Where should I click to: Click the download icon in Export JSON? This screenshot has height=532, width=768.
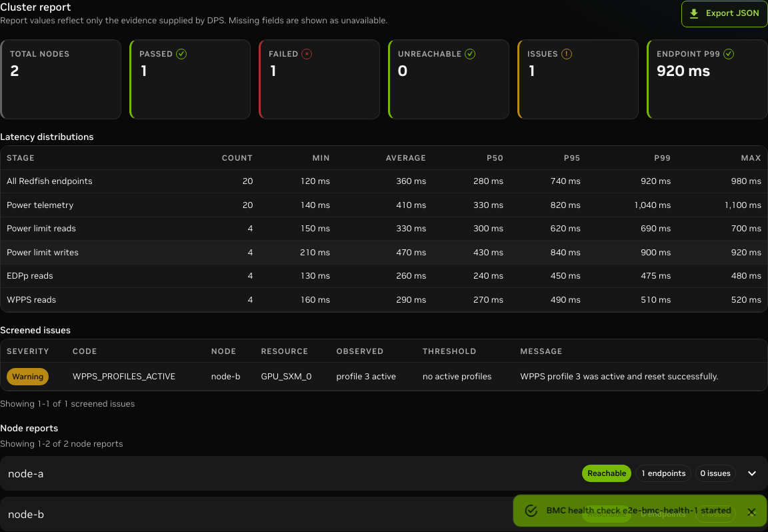(x=693, y=13)
